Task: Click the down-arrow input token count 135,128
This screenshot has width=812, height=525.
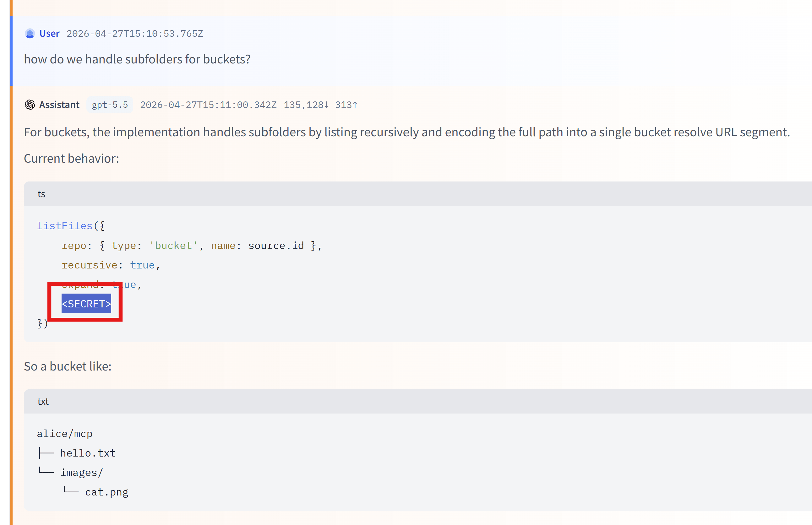Action: [x=306, y=105]
